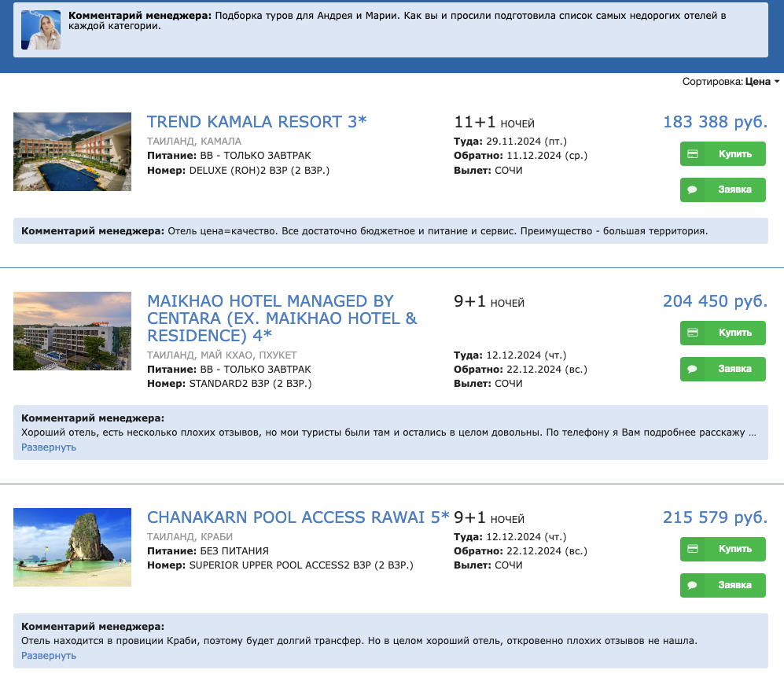
Task: Click Номер: DELUXE (ROH) room text
Action: tap(238, 171)
